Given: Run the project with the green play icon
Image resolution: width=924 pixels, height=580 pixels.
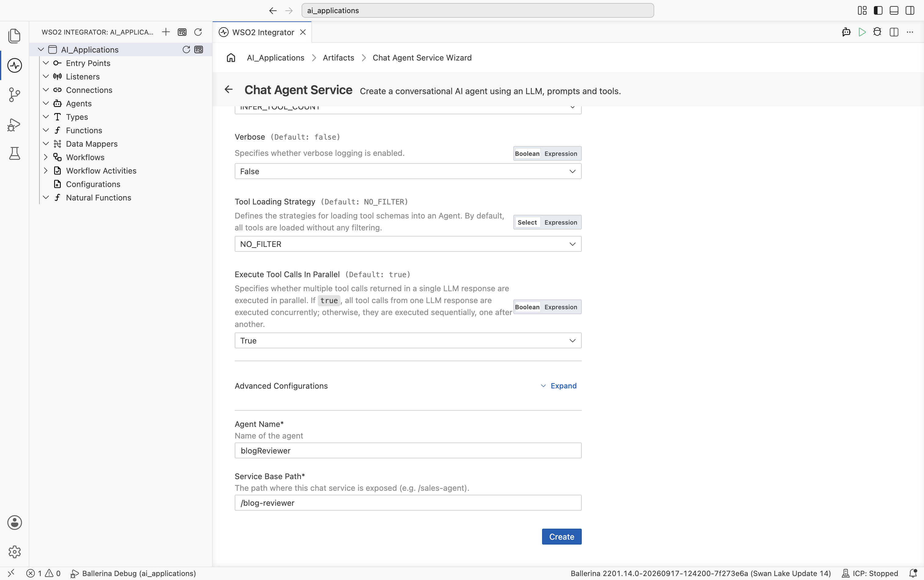Looking at the screenshot, I should pos(862,32).
